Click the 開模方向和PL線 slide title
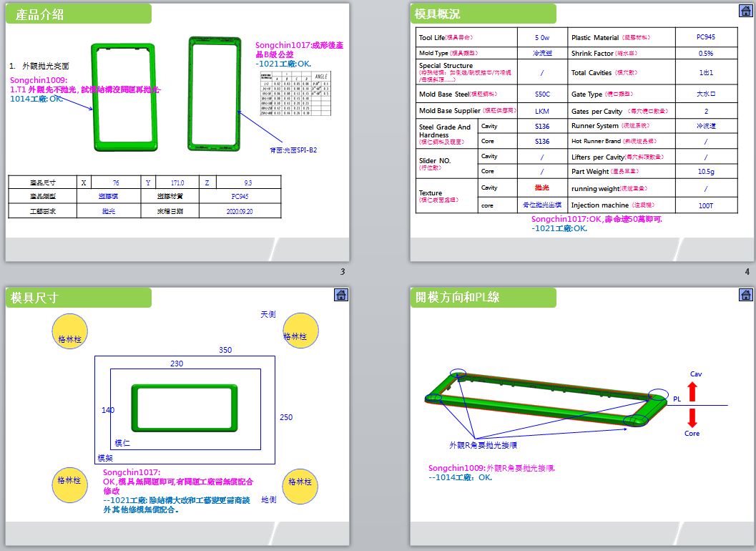Image resolution: width=756 pixels, height=551 pixels. point(483,298)
